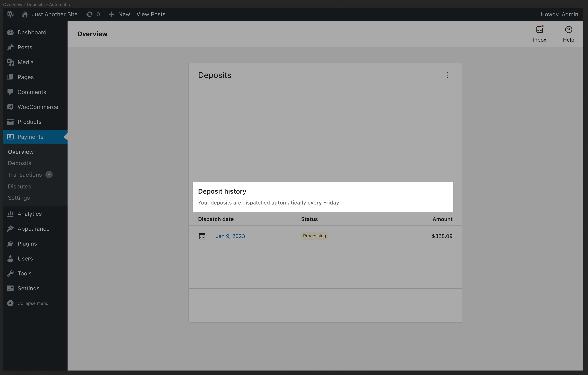Collapse the admin sidebar menu
588x375 pixels.
10,303
